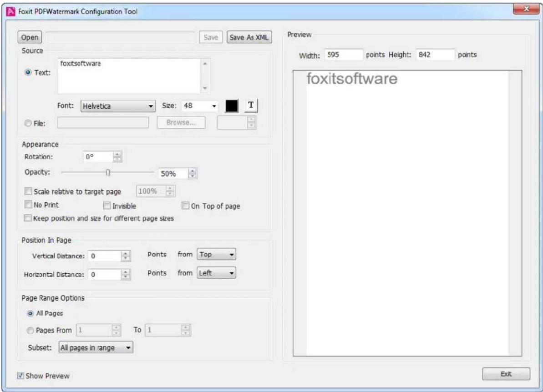This screenshot has height=392, width=543.
Task: Toggle the Show Preview checkbox
Action: 21,376
